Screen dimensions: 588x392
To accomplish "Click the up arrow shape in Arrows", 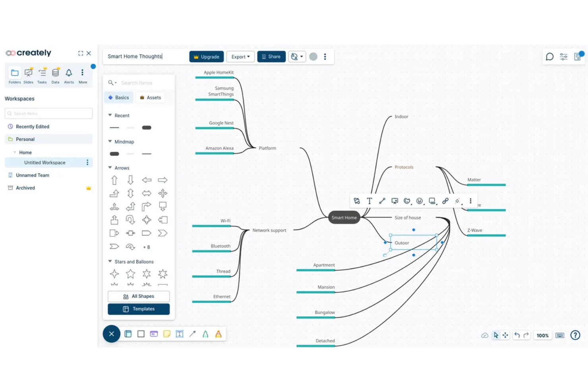I will 114,180.
